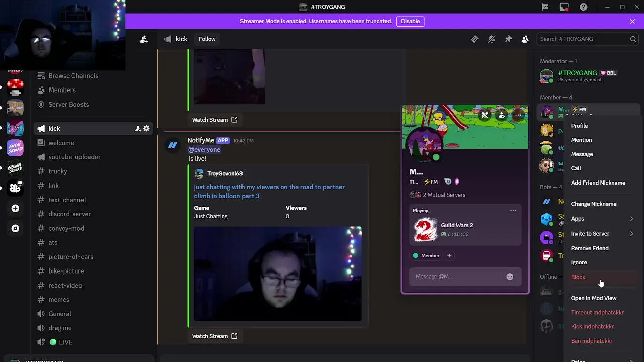
Task: Select Profile in the context menu
Action: 602,126
